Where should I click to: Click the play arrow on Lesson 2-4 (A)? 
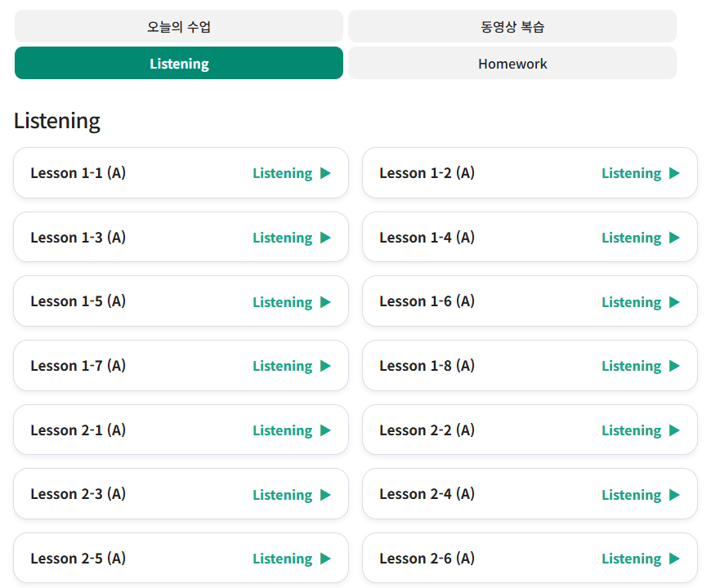coord(675,494)
